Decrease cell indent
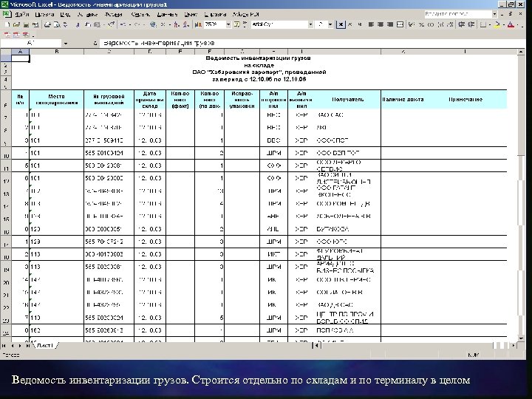 point(461,24)
